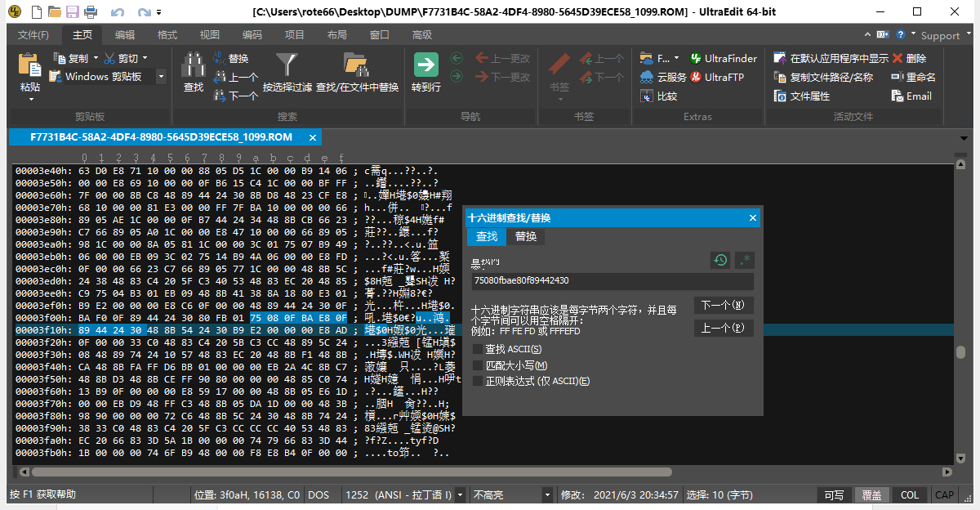Open UltraFTP tool
Screen dimensions: 980x510
pos(717,77)
